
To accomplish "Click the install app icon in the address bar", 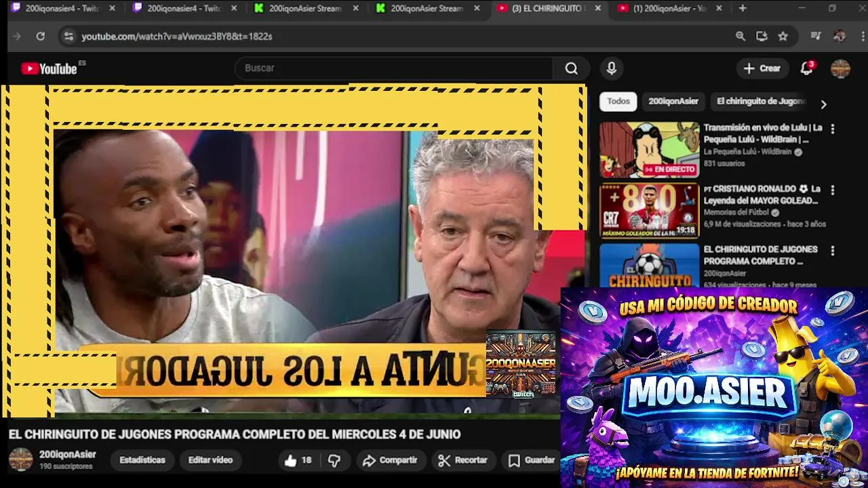I will 762,37.
